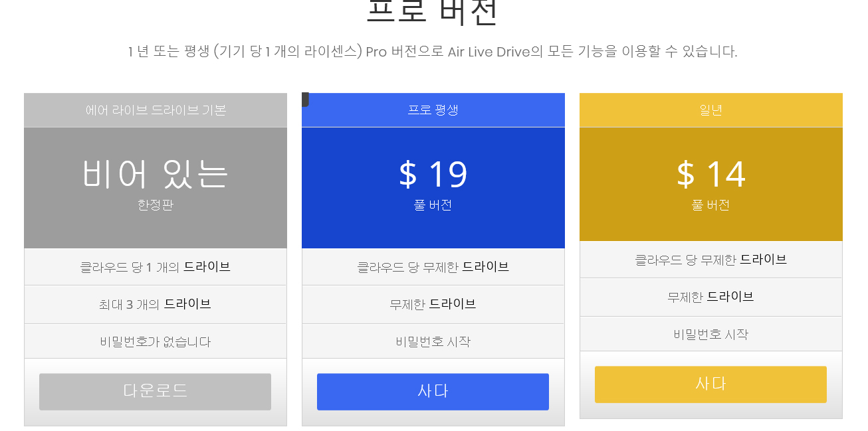Click the $ 14 price
868x431 pixels.
coord(710,174)
